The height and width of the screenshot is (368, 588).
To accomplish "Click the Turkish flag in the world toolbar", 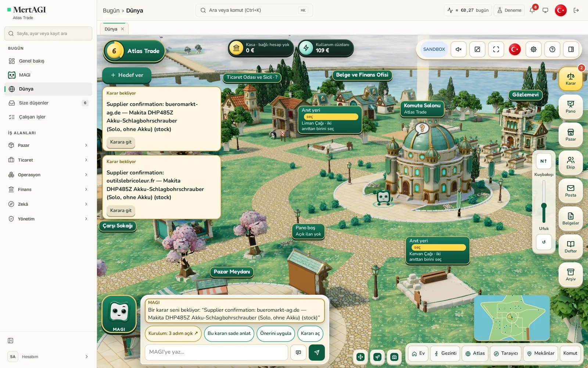I will [x=515, y=49].
